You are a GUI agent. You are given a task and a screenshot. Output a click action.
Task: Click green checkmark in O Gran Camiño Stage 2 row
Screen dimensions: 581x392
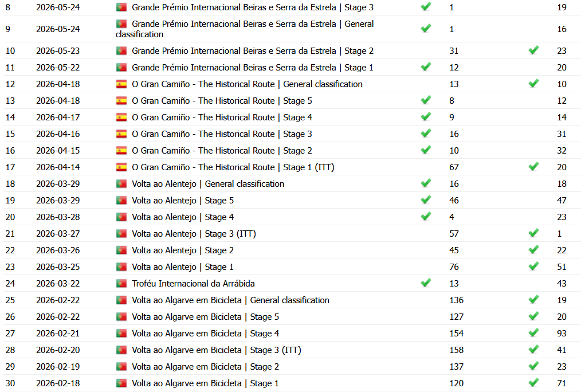(x=426, y=150)
